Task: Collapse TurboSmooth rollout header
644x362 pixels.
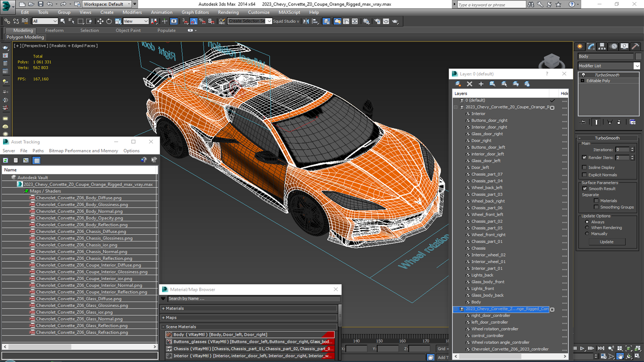Action: point(607,138)
